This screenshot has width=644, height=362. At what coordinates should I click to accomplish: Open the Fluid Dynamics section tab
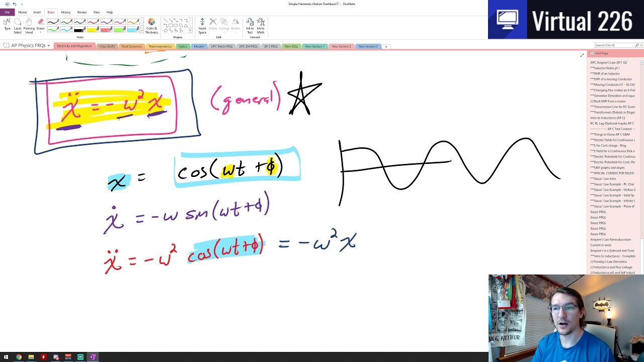131,46
